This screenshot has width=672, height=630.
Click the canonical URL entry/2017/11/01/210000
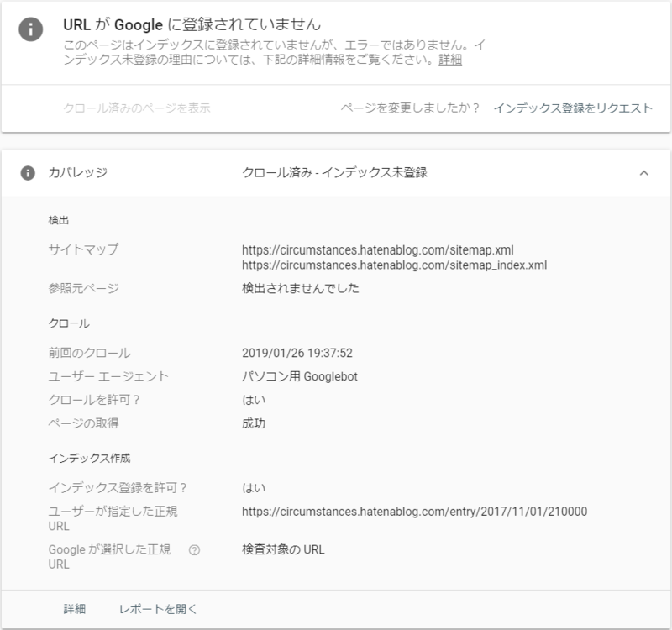tap(414, 512)
